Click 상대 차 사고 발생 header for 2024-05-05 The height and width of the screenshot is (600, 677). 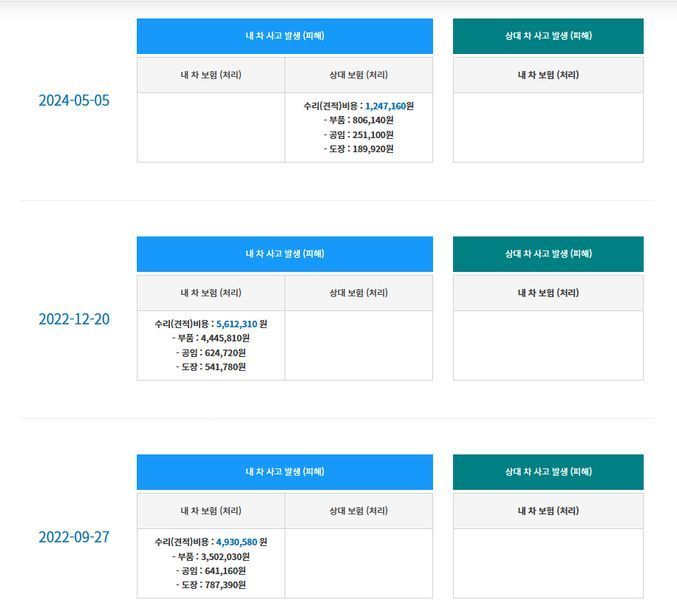pos(548,36)
